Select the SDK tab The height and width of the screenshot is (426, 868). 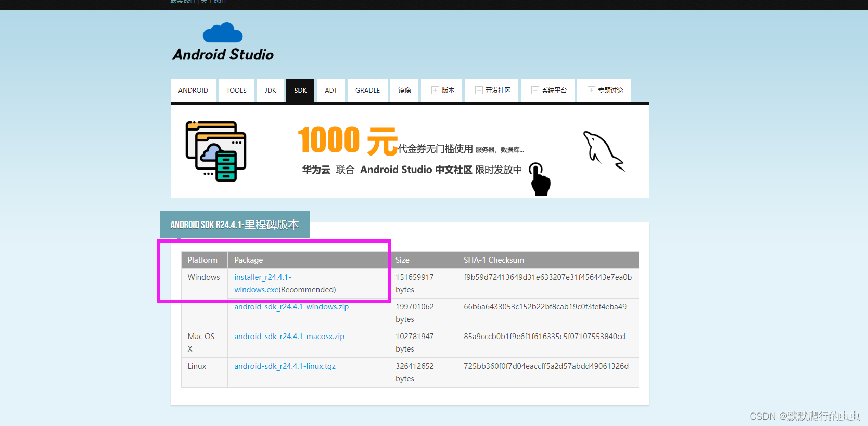300,91
